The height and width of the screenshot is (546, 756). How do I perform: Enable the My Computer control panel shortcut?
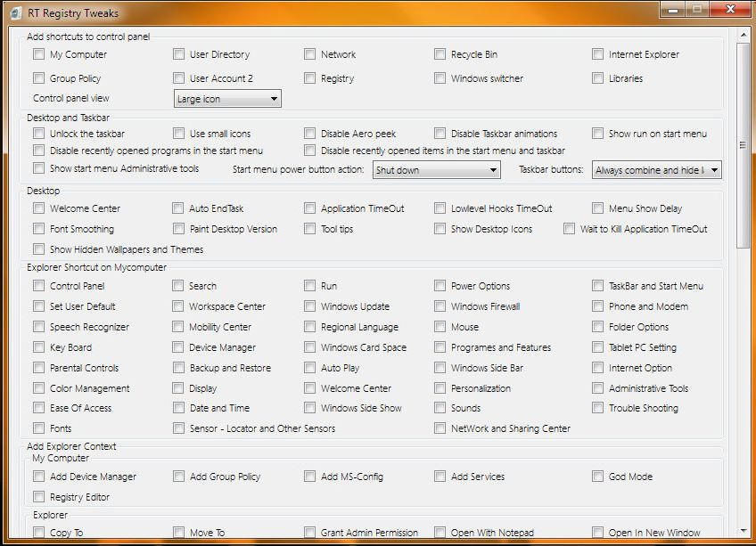point(38,54)
